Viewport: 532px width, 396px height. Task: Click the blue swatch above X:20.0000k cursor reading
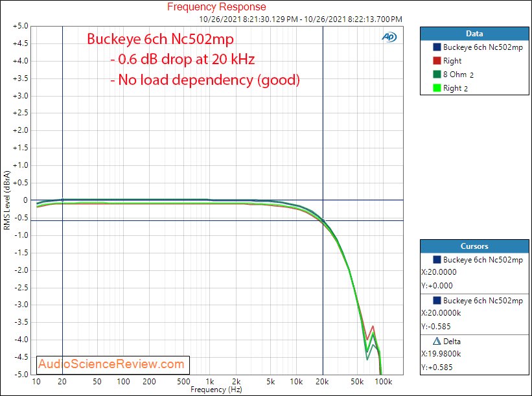point(437,300)
